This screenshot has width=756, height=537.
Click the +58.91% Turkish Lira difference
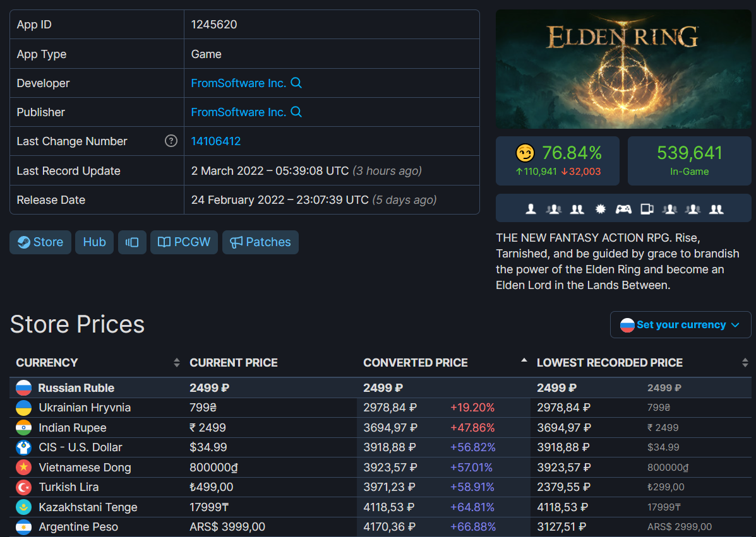click(x=472, y=487)
